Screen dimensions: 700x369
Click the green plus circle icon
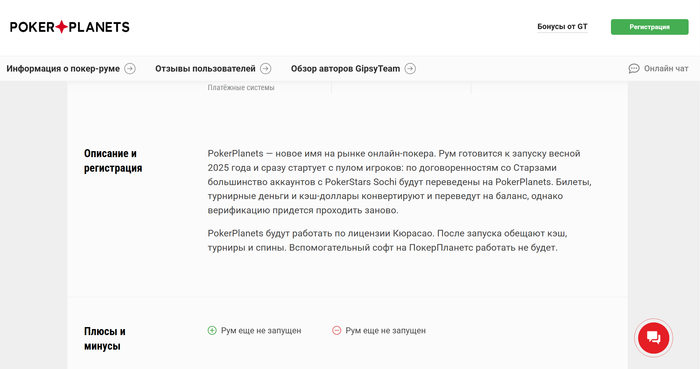pos(212,331)
